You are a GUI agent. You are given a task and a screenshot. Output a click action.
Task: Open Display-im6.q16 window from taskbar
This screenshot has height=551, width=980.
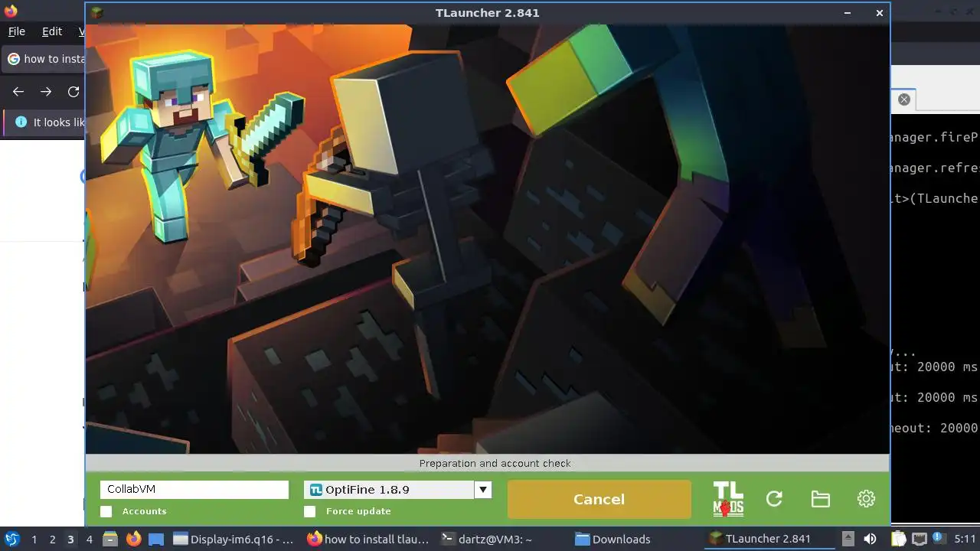coord(233,540)
